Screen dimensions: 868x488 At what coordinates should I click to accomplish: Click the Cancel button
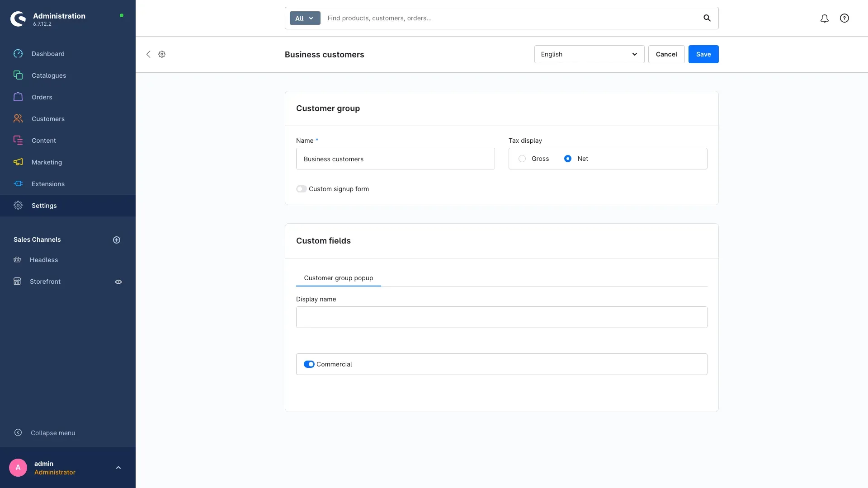point(666,54)
